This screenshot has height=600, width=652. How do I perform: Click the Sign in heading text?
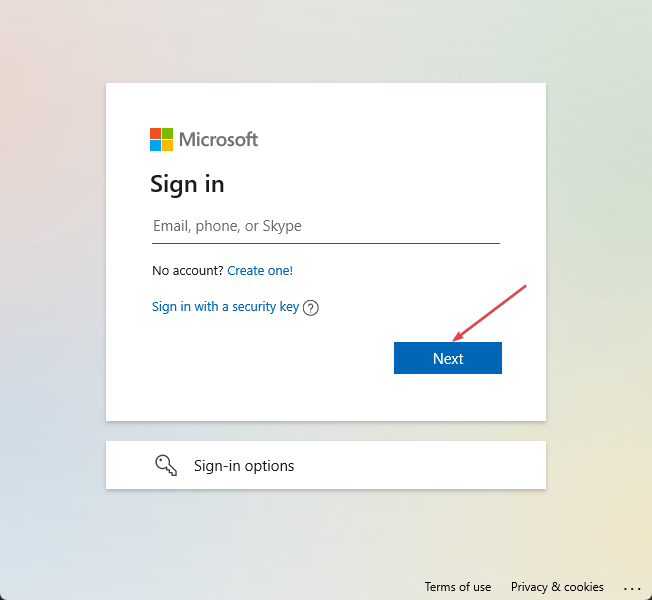point(187,184)
